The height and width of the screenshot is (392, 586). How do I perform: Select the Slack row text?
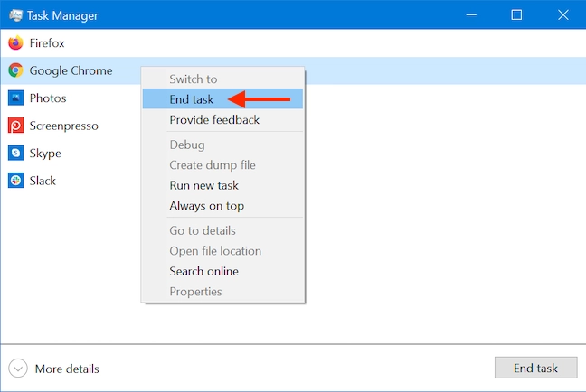[x=43, y=181]
